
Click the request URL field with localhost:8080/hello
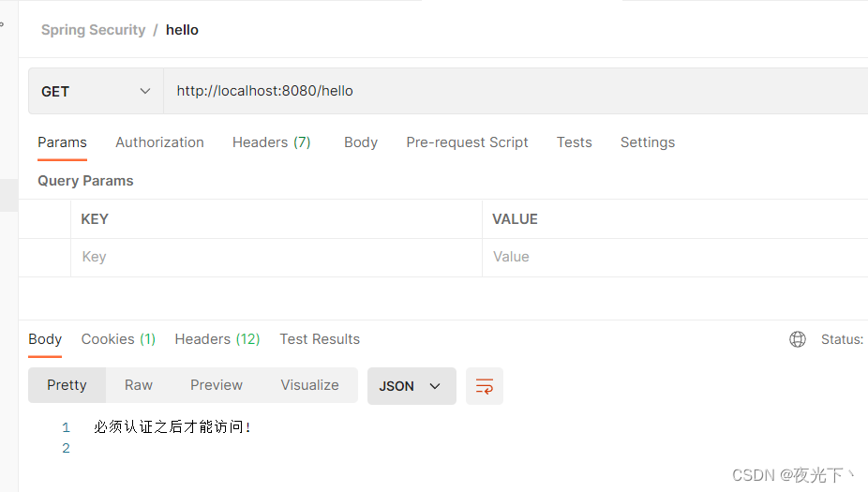point(516,91)
